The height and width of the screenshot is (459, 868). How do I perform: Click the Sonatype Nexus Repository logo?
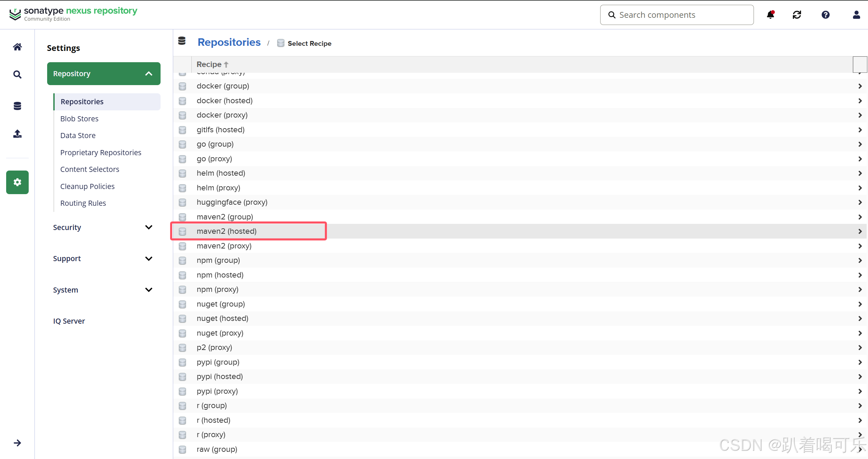(x=73, y=14)
